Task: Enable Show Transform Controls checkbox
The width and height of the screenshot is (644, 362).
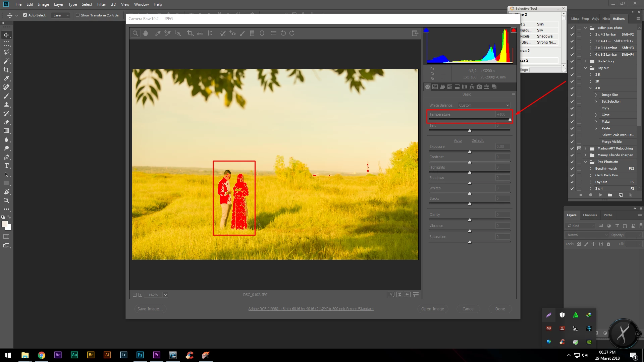Action: click(78, 15)
